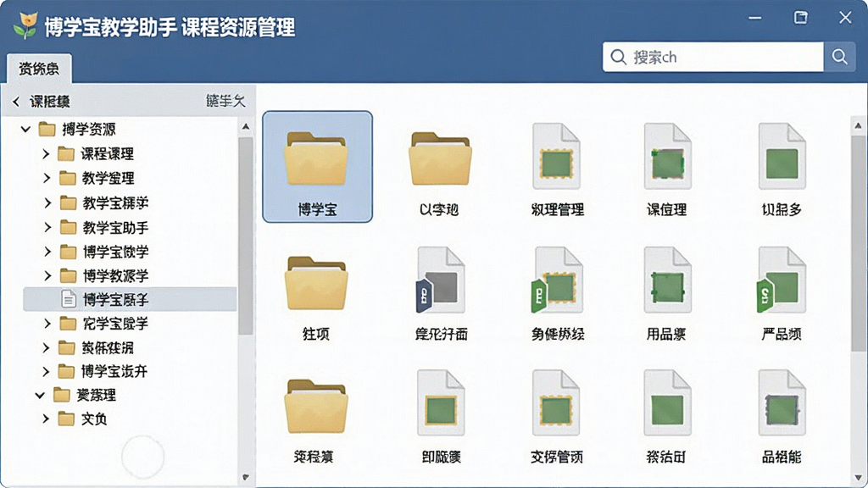Click the file grid scrollbar up arrow
Image resolution: width=868 pixels, height=488 pixels.
pyautogui.click(x=858, y=125)
